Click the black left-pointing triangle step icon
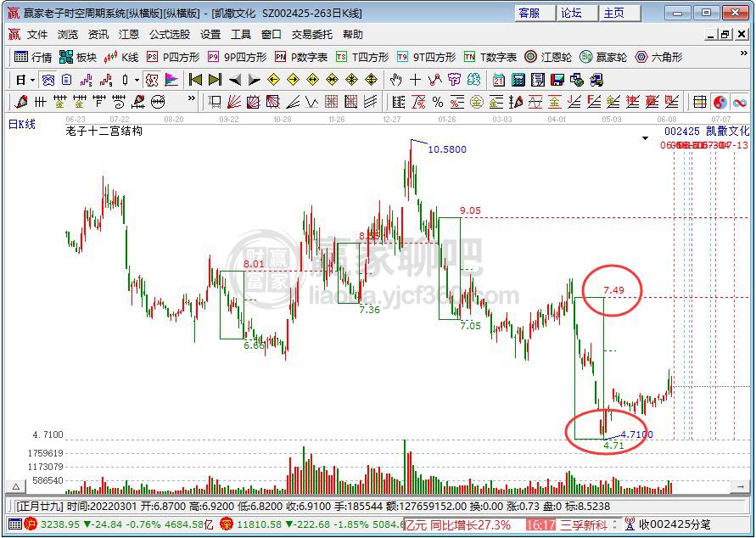The image size is (756, 538). point(235,80)
